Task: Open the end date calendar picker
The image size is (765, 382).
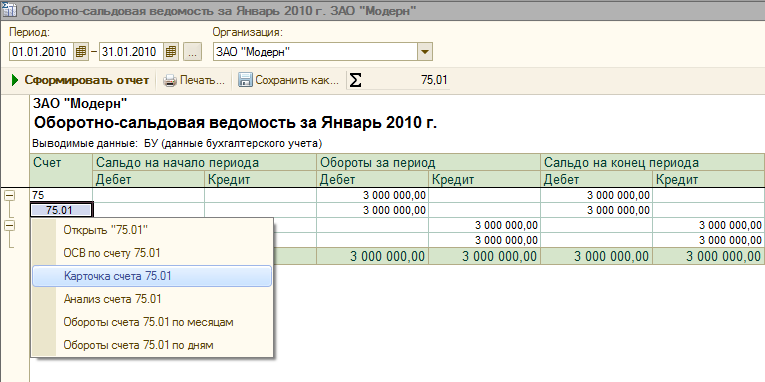Action: point(171,52)
